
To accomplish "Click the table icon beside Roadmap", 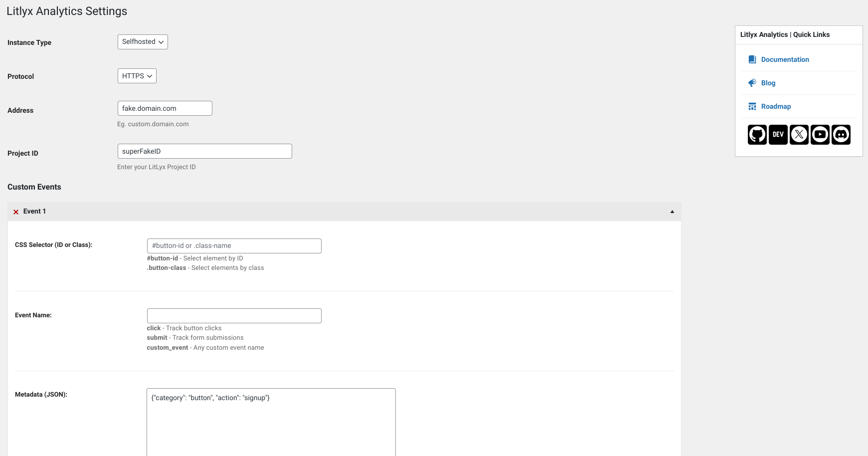I will pos(752,106).
